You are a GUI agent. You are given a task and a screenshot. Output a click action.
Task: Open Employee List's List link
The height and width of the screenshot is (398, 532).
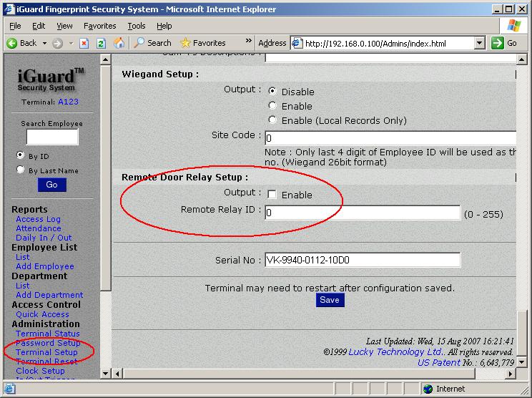point(22,257)
